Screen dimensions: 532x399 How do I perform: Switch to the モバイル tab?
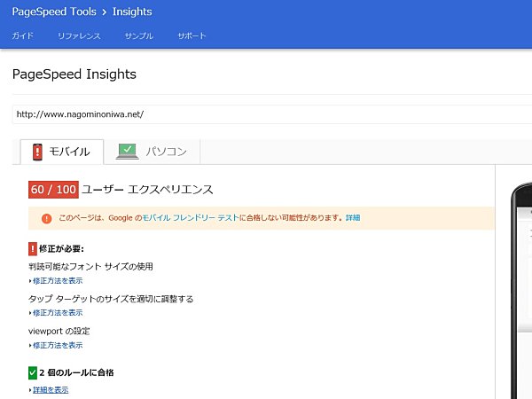pyautogui.click(x=62, y=152)
